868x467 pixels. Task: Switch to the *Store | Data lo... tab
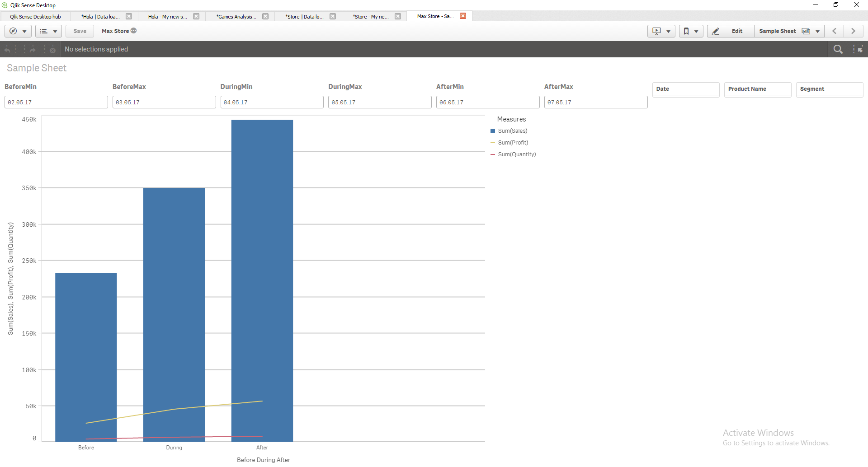304,17
